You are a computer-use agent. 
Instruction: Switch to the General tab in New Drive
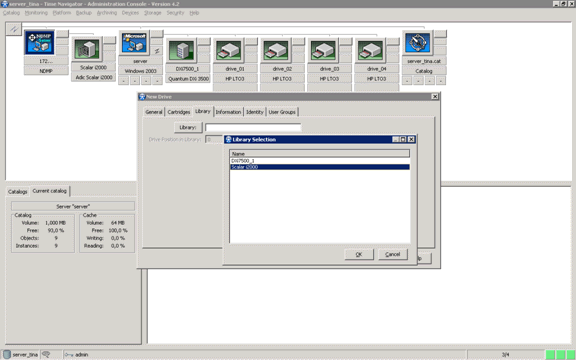point(153,112)
